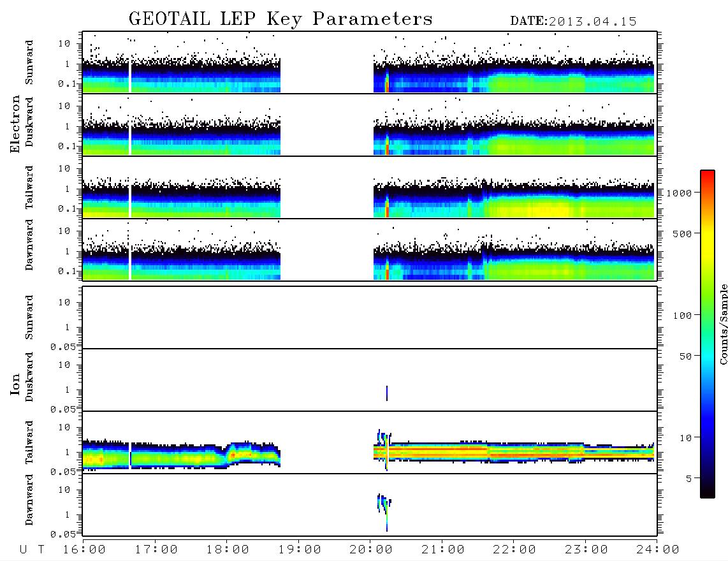Select the Electron 'Duskward' panel label

pyautogui.click(x=29, y=122)
